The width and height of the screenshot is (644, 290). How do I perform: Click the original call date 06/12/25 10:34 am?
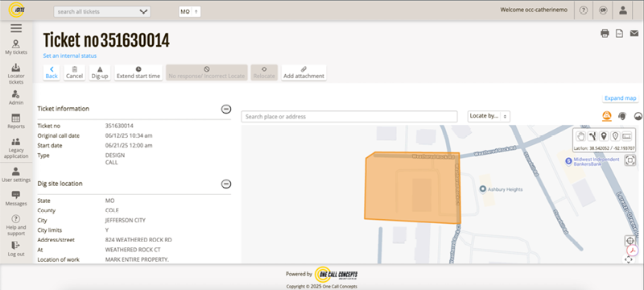(129, 135)
